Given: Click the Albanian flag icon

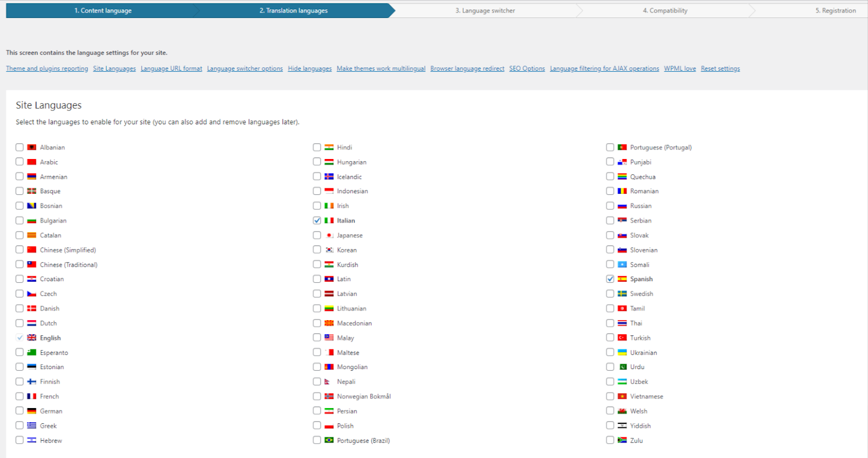Looking at the screenshot, I should pos(31,148).
